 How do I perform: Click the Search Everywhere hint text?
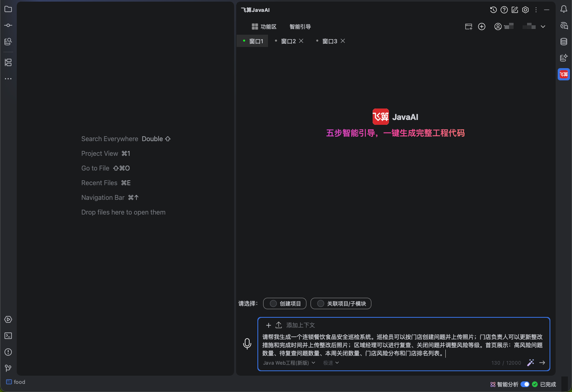pyautogui.click(x=109, y=139)
